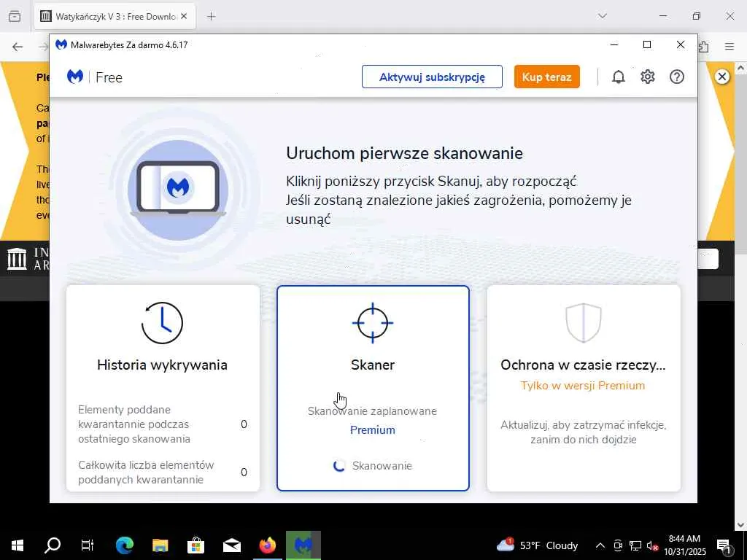Open the Firefox View icon at top-left
The height and width of the screenshot is (560, 747).
[x=15, y=17]
